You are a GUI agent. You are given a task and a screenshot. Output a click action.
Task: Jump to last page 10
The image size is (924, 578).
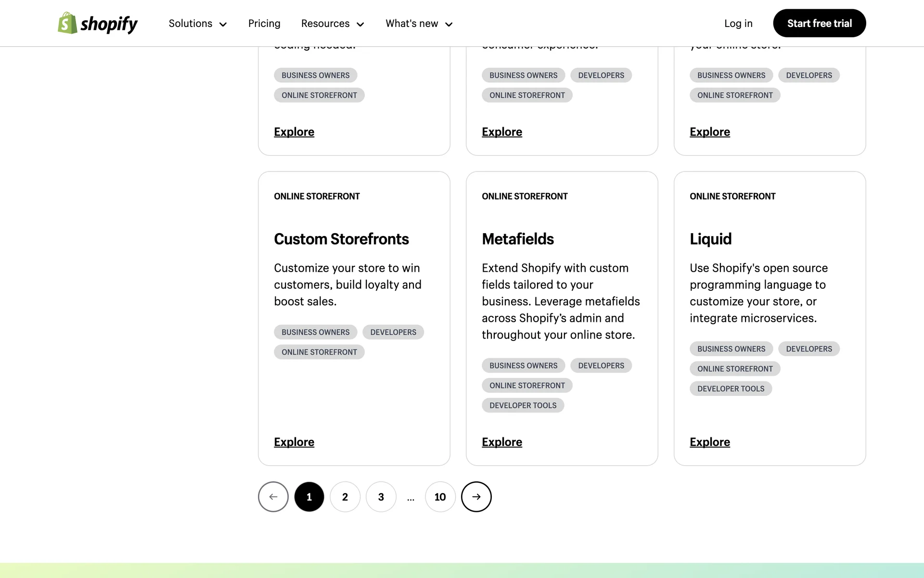[x=440, y=497]
